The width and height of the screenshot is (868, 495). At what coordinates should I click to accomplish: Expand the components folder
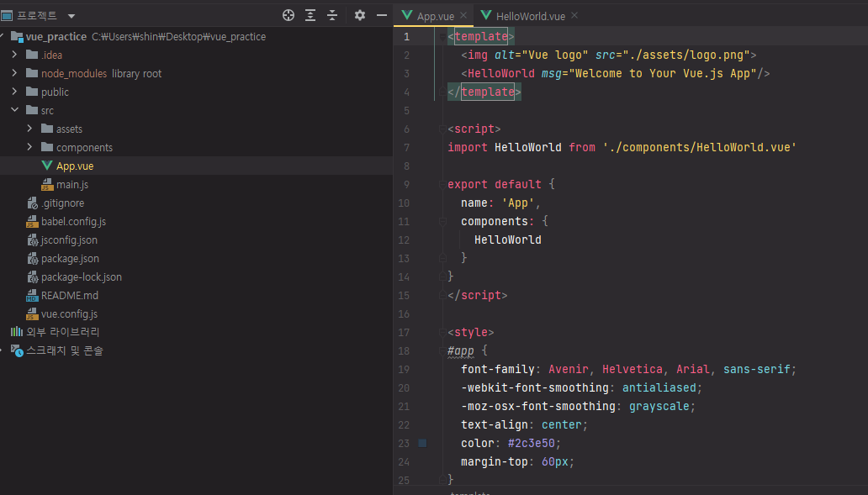pyautogui.click(x=30, y=147)
